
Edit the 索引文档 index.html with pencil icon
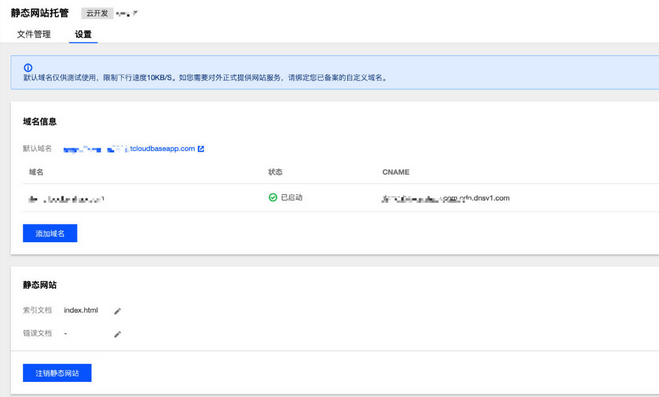117,311
